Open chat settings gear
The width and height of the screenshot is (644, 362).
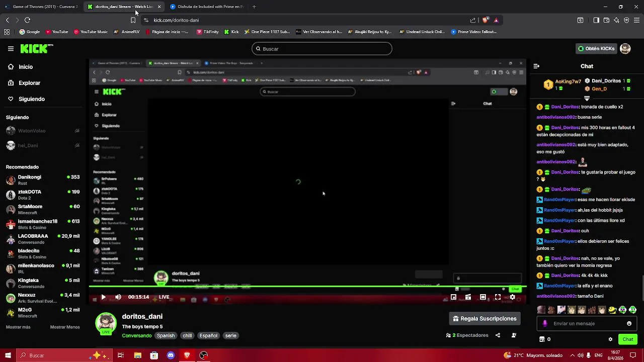[610, 339]
